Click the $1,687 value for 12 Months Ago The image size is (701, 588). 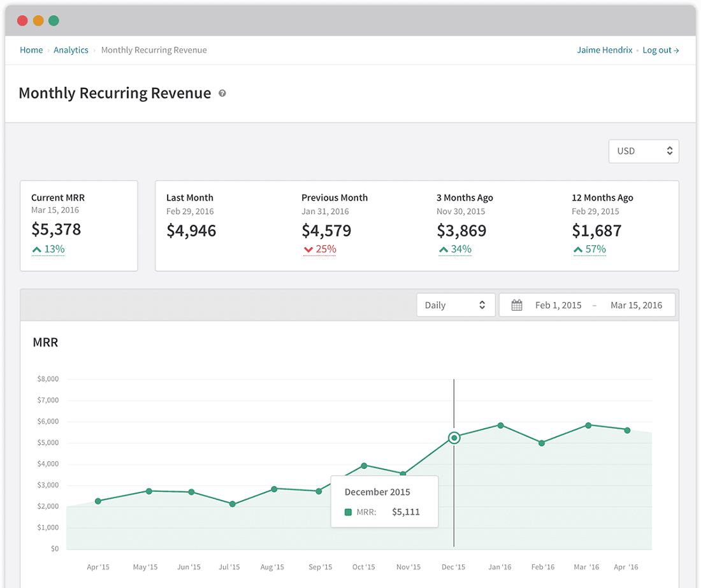point(597,231)
